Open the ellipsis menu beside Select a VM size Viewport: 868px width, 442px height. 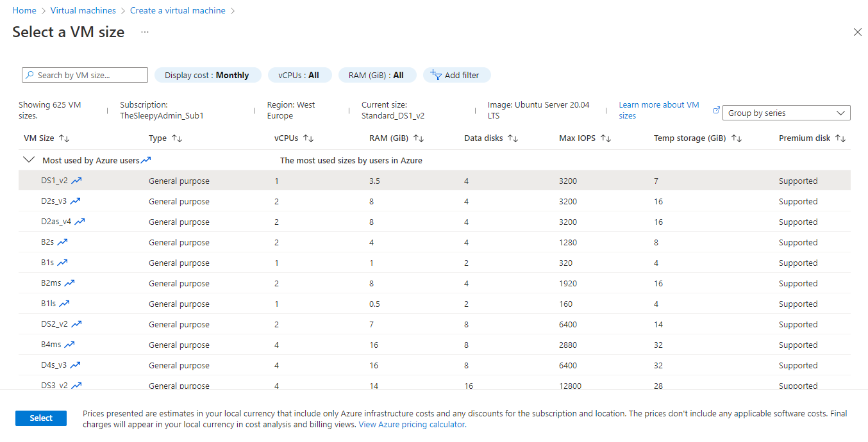click(144, 31)
